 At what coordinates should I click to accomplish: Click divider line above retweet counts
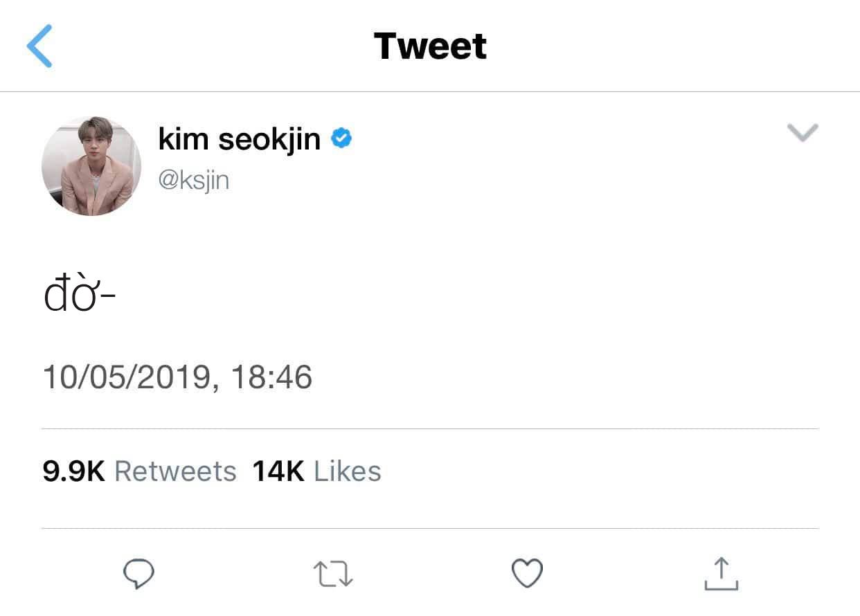429,429
